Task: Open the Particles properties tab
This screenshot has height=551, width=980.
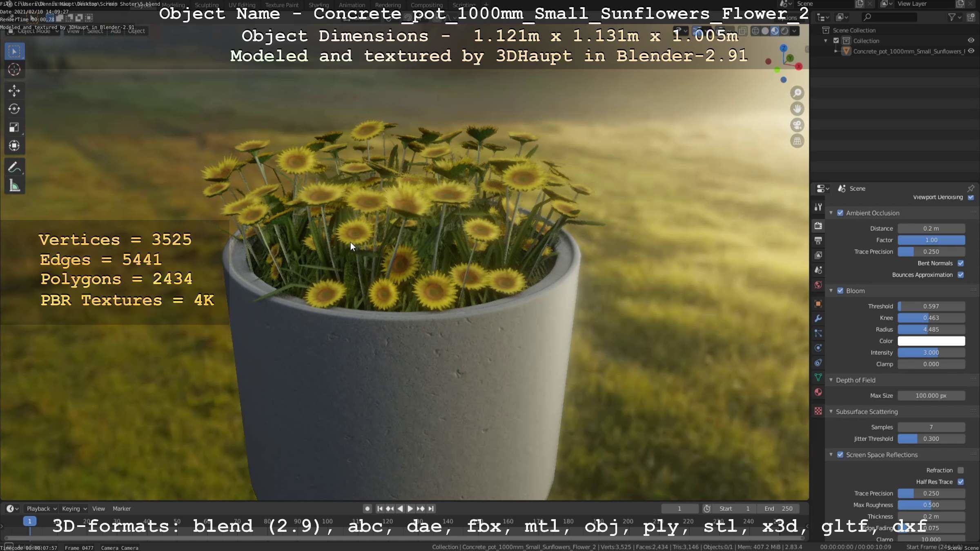Action: 818,333
